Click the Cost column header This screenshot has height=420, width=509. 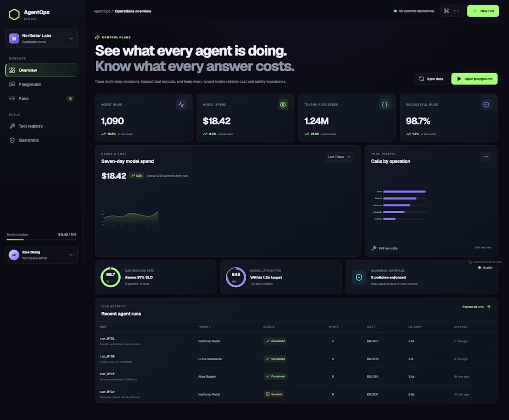click(371, 327)
